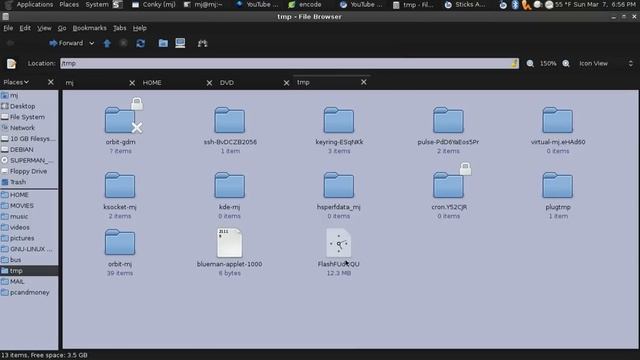Open the Places side pane dropdown
640x360 pixels.
pyautogui.click(x=16, y=82)
